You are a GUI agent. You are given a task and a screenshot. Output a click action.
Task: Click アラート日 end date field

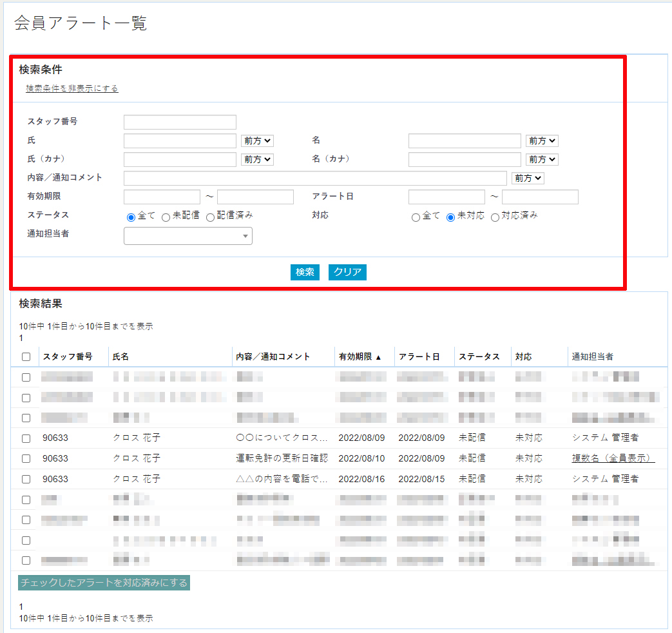tap(540, 197)
